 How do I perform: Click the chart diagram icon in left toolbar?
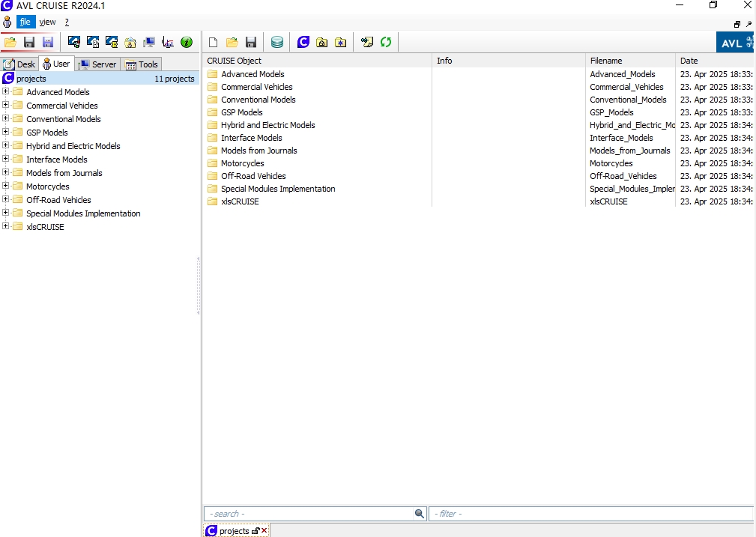[x=167, y=43]
